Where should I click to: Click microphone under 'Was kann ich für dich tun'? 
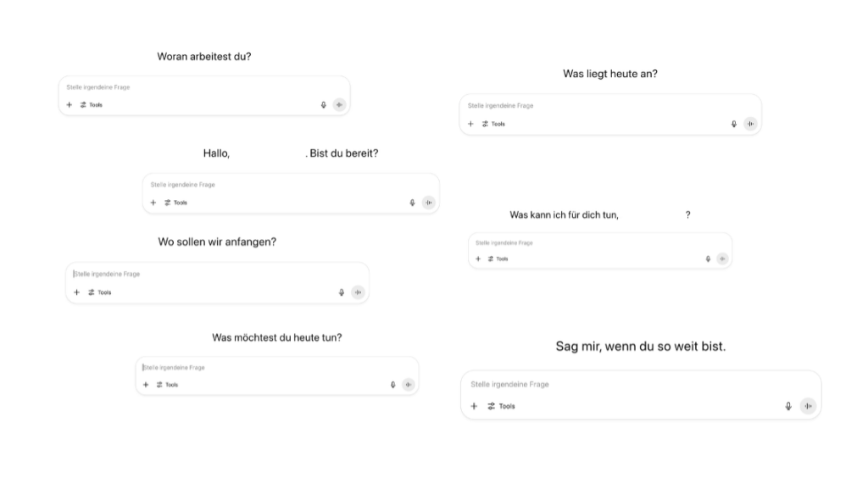point(708,258)
